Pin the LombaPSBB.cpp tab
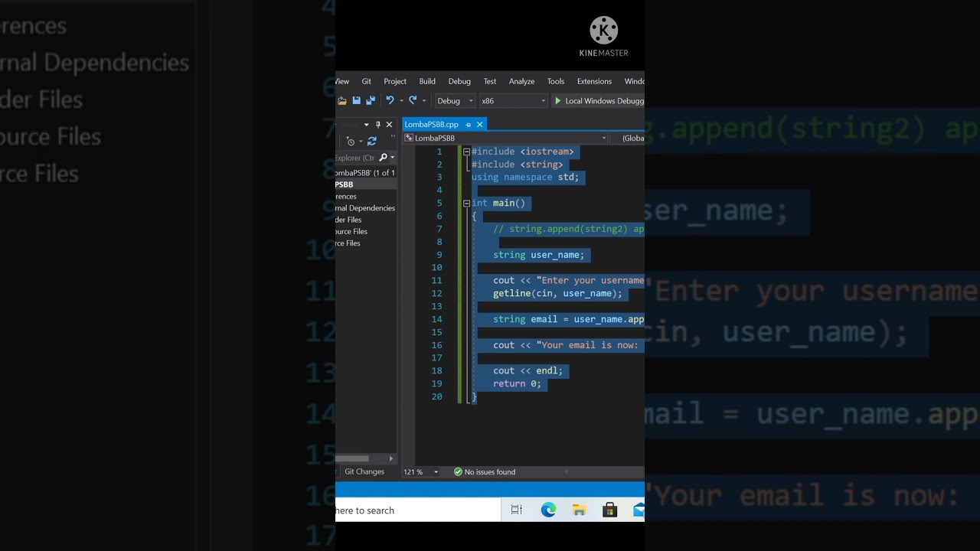Image resolution: width=980 pixels, height=551 pixels. [x=469, y=124]
